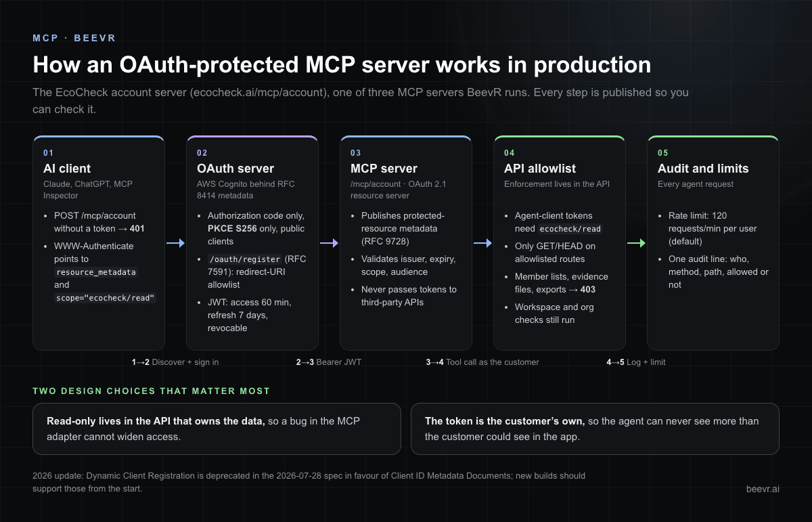This screenshot has width=812, height=522.
Task: Click bullet 'Publishes protected-resource metadata (RFC 9728)'
Action: (403, 228)
